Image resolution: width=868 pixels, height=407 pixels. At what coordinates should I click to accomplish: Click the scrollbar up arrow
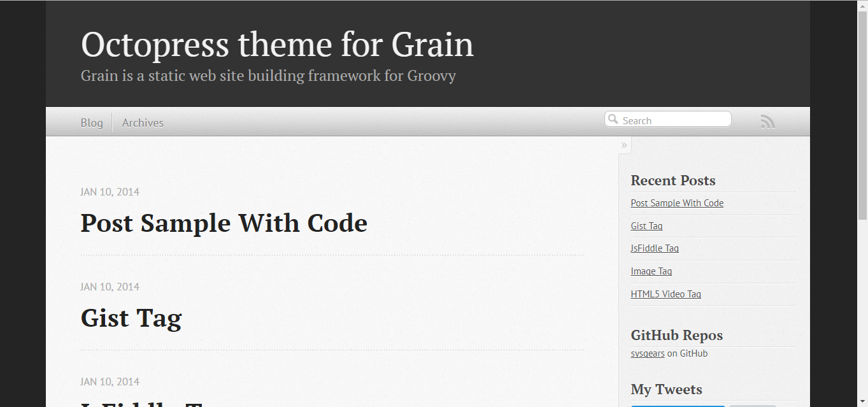(x=862, y=5)
